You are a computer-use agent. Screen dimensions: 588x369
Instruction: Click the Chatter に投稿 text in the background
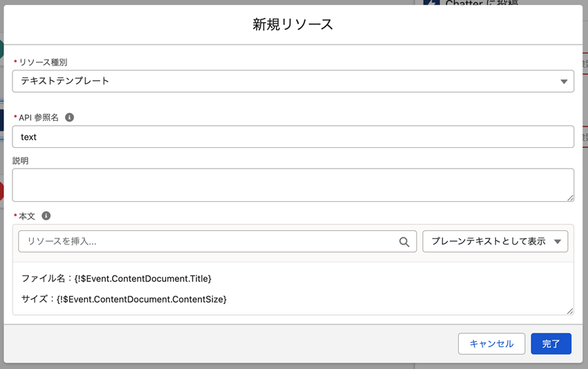click(484, 3)
